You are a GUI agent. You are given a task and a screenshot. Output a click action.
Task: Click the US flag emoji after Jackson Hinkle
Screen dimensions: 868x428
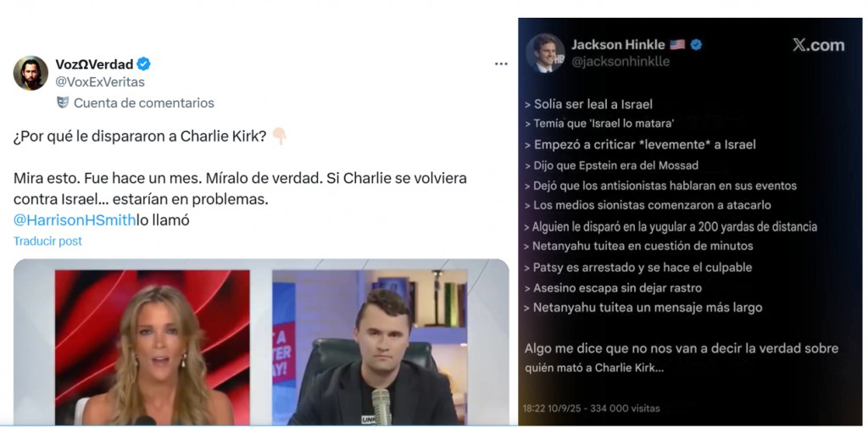click(x=677, y=45)
